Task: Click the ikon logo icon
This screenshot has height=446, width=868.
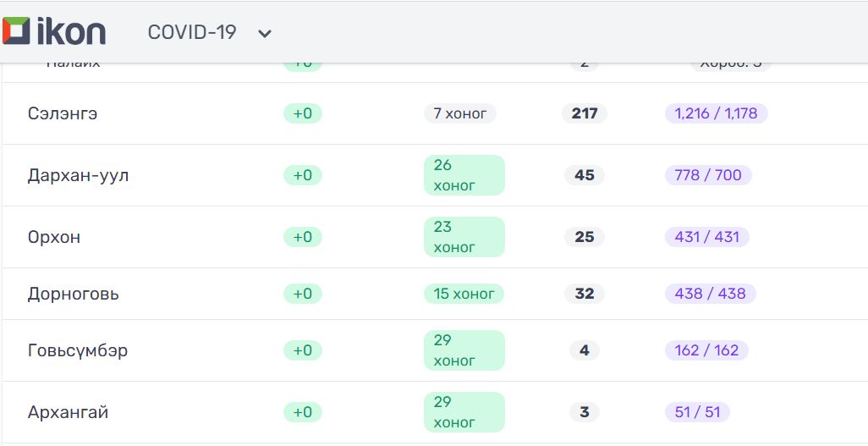Action: (x=17, y=31)
